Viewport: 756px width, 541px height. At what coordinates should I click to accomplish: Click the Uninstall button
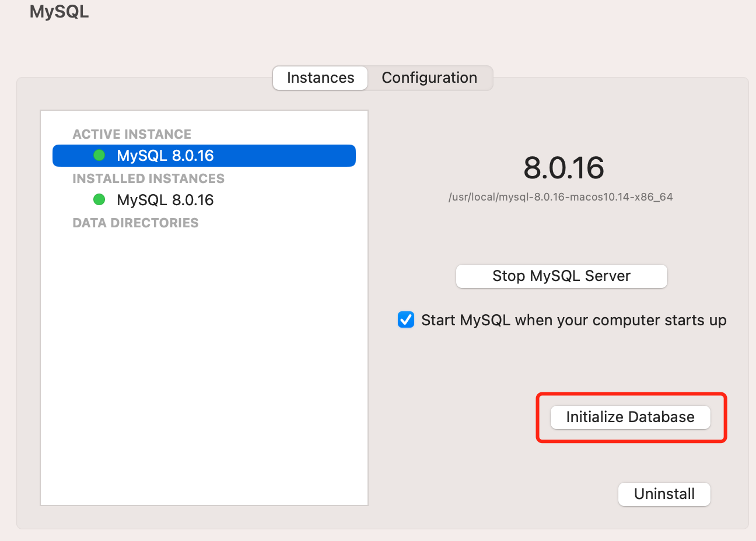click(x=664, y=494)
